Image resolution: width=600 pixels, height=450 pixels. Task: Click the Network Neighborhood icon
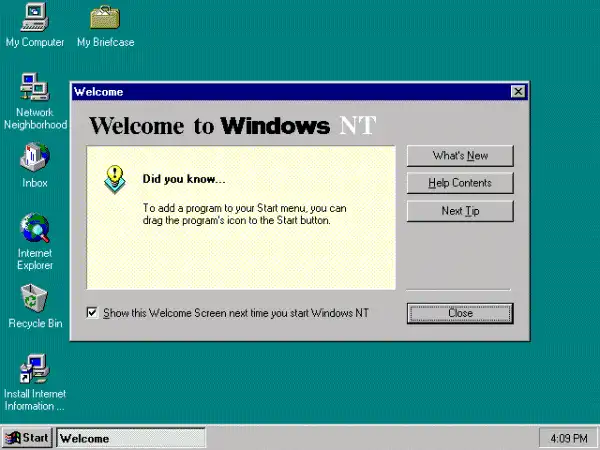(x=34, y=88)
